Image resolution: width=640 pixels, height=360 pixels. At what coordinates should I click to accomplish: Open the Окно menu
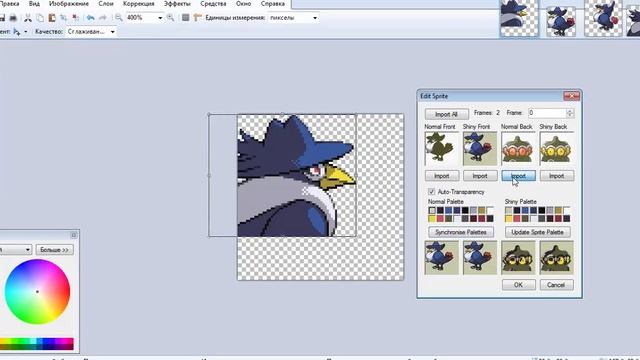click(243, 4)
